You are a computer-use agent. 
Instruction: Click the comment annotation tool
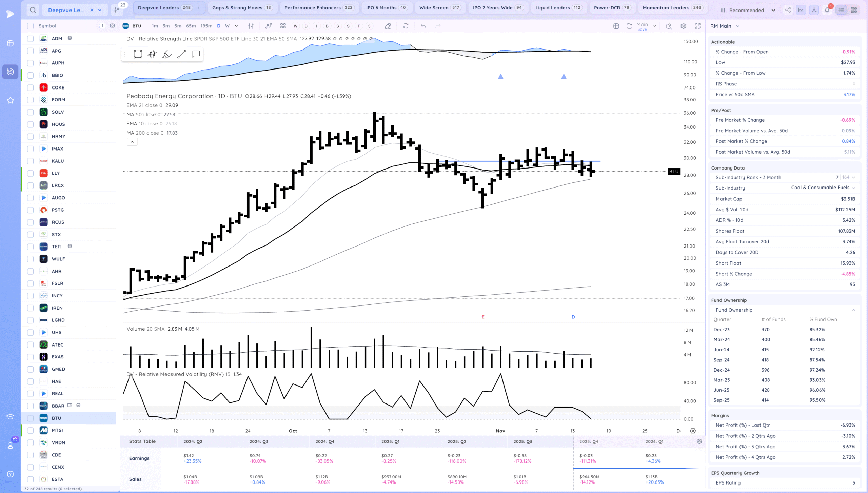pos(196,54)
